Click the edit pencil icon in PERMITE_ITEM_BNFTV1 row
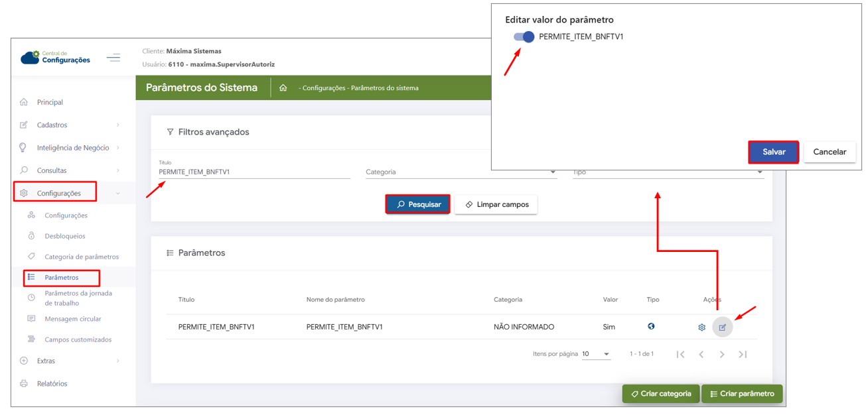 click(x=723, y=327)
